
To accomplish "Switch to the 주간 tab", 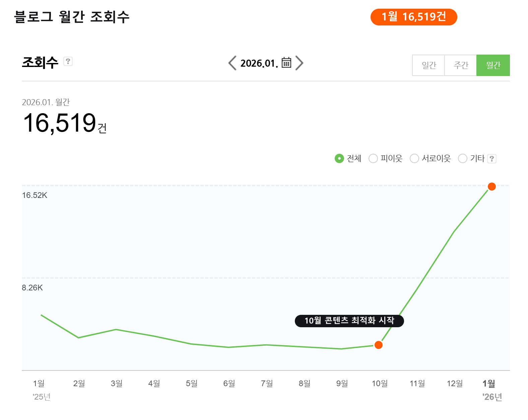I will click(461, 65).
